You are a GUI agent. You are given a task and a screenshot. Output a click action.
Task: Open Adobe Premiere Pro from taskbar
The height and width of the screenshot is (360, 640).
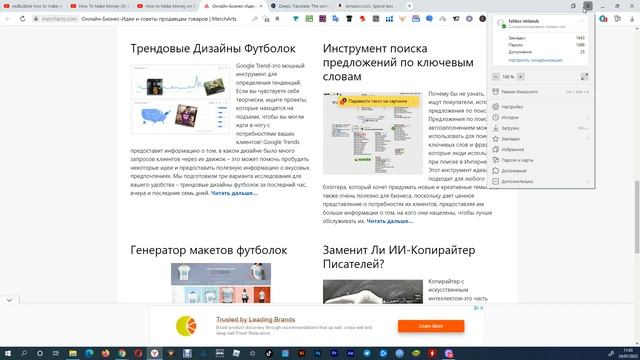click(334, 353)
